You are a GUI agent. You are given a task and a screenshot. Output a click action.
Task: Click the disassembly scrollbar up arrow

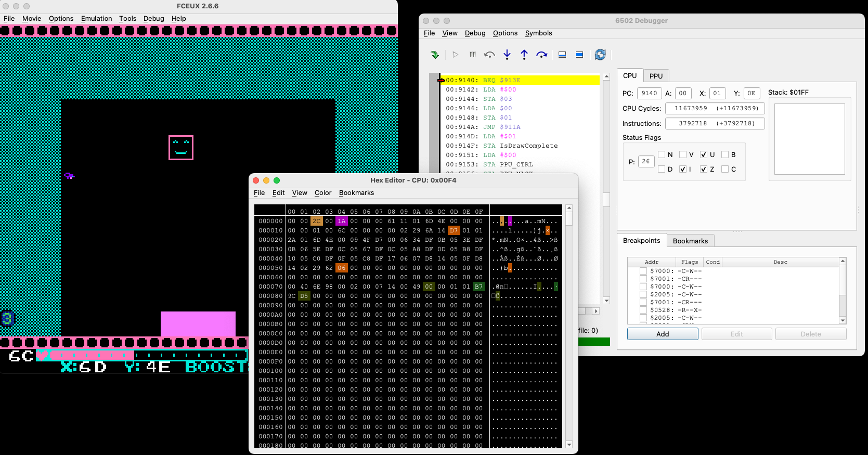tap(606, 77)
